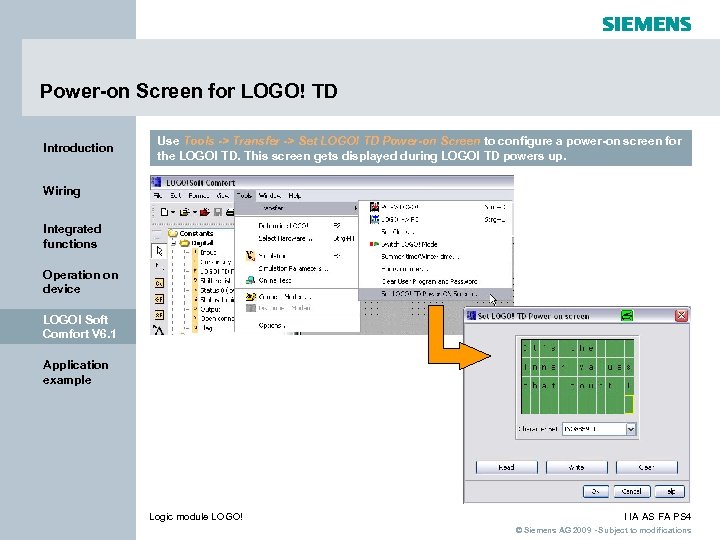720x540 pixels.
Task: Click the Read button in dialog
Action: click(506, 467)
